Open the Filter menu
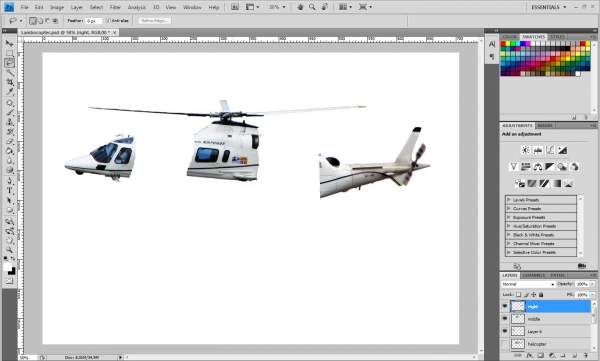This screenshot has height=361, width=600. pos(115,7)
